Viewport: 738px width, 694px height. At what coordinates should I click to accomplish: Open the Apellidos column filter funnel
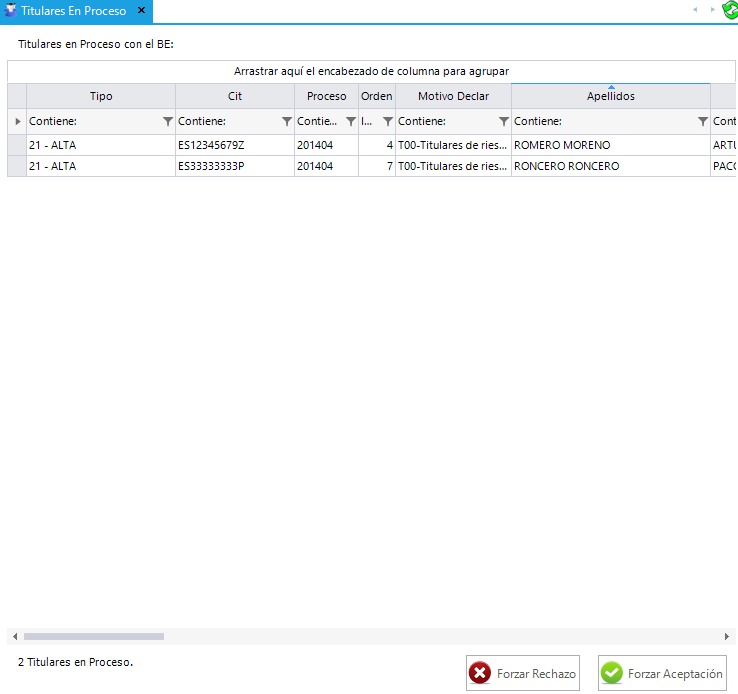pos(703,121)
